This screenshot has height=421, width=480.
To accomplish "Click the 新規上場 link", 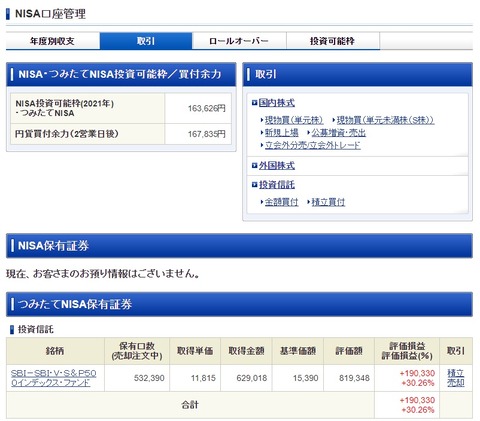I will [x=282, y=133].
